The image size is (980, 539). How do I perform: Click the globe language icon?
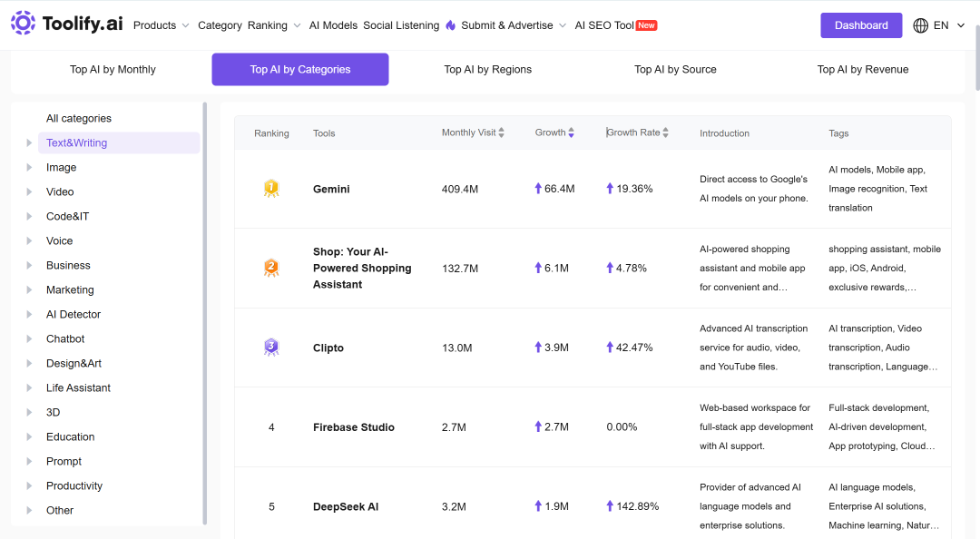[x=921, y=25]
